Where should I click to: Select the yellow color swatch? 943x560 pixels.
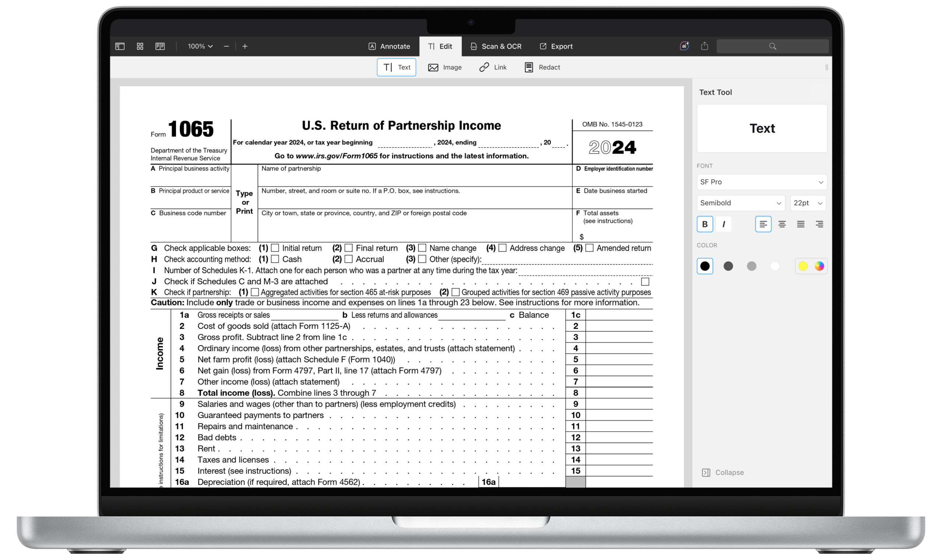[803, 266]
